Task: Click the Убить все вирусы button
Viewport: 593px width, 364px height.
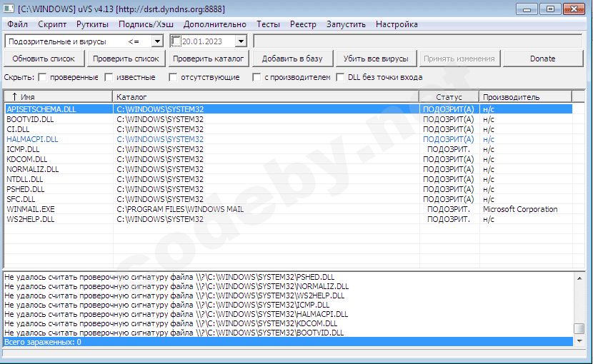Action: coord(376,59)
